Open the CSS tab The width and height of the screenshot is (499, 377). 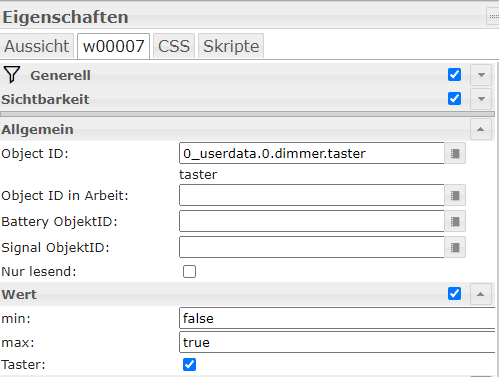click(174, 46)
